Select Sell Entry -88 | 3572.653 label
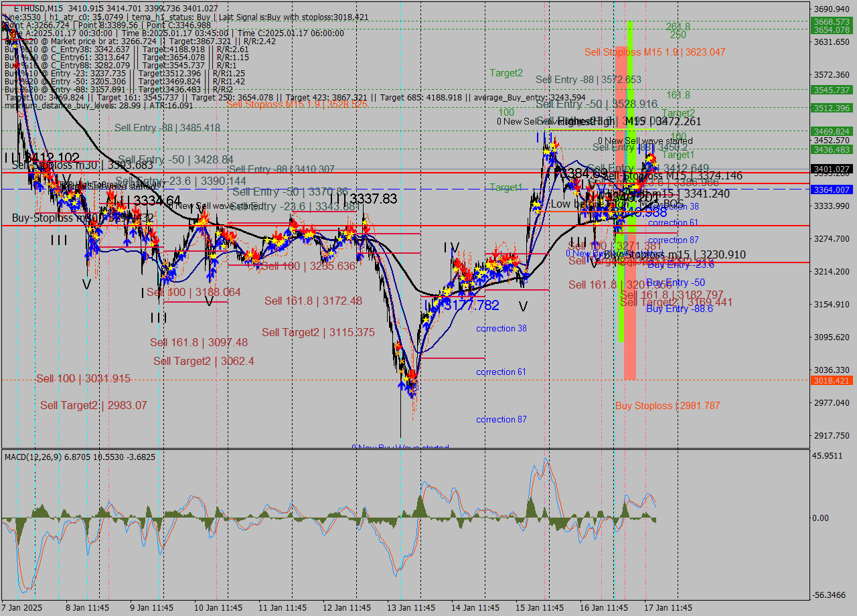The image size is (857, 616). [589, 80]
